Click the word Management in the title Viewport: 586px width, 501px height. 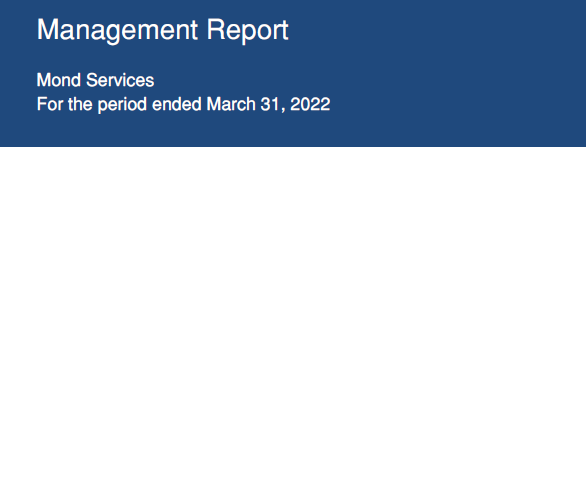click(x=117, y=31)
